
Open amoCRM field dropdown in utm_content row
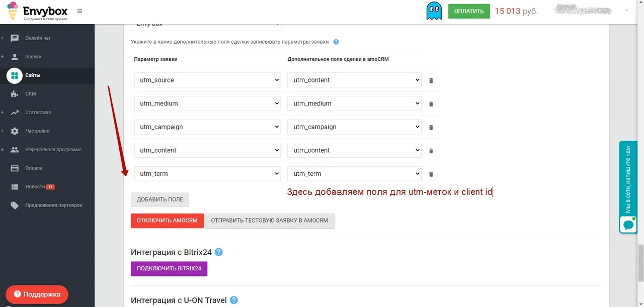pyautogui.click(x=355, y=150)
